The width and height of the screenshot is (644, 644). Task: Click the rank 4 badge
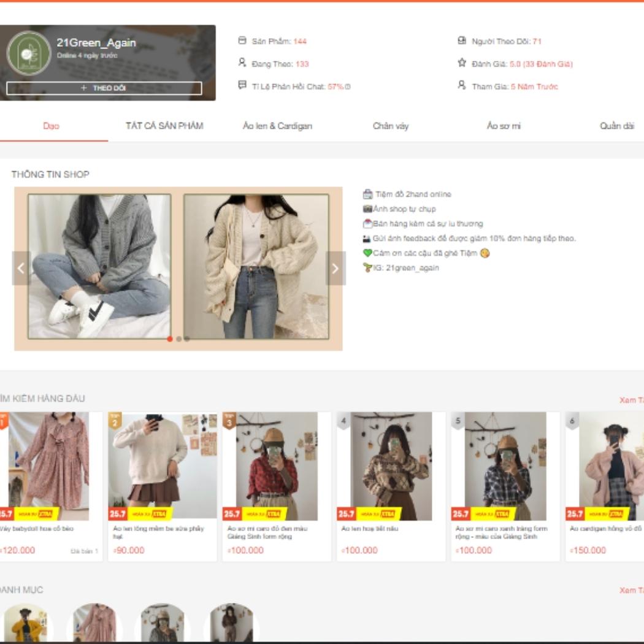[x=343, y=421]
